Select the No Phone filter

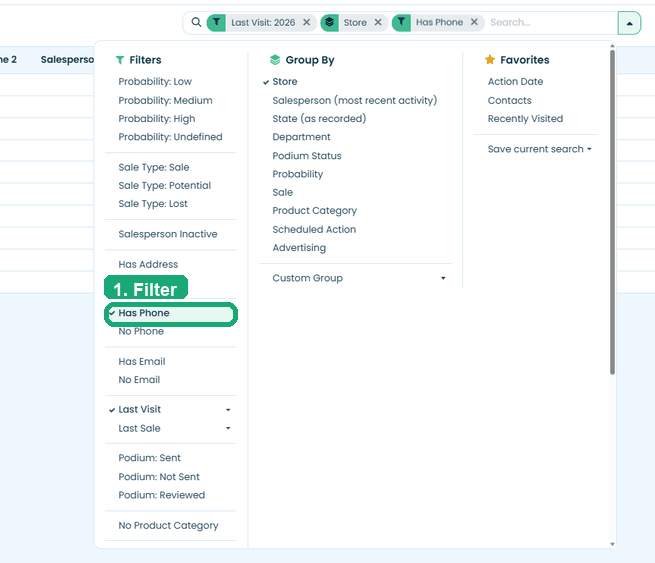point(141,331)
